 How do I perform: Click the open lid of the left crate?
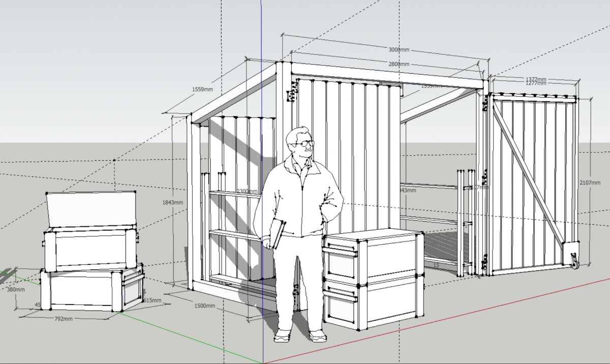93,208
